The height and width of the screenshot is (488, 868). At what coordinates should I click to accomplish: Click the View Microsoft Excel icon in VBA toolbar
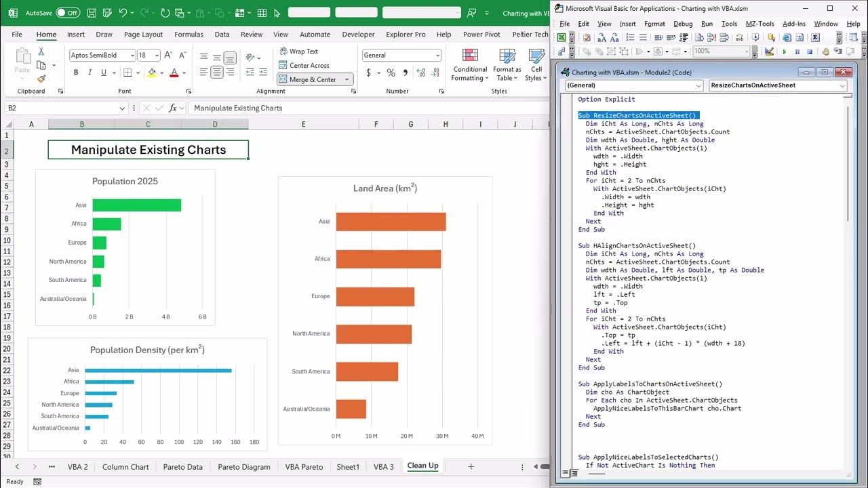click(x=560, y=39)
